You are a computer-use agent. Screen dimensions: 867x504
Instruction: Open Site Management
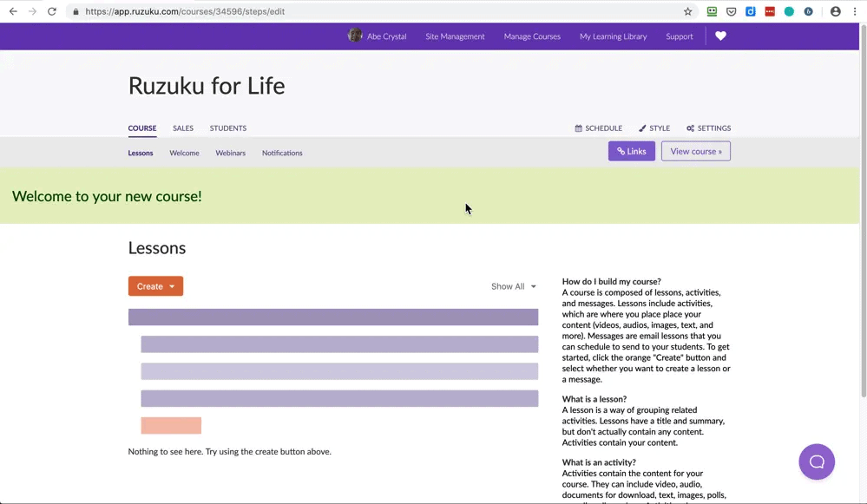click(x=455, y=36)
